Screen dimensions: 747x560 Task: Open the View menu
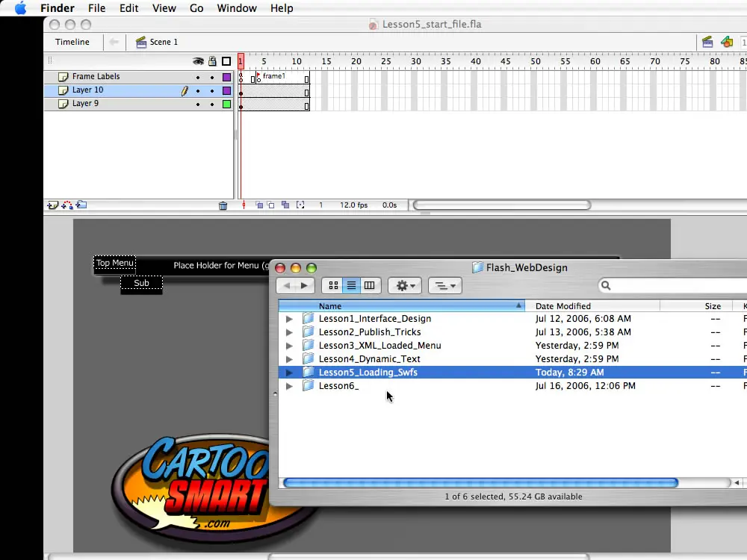(x=164, y=8)
